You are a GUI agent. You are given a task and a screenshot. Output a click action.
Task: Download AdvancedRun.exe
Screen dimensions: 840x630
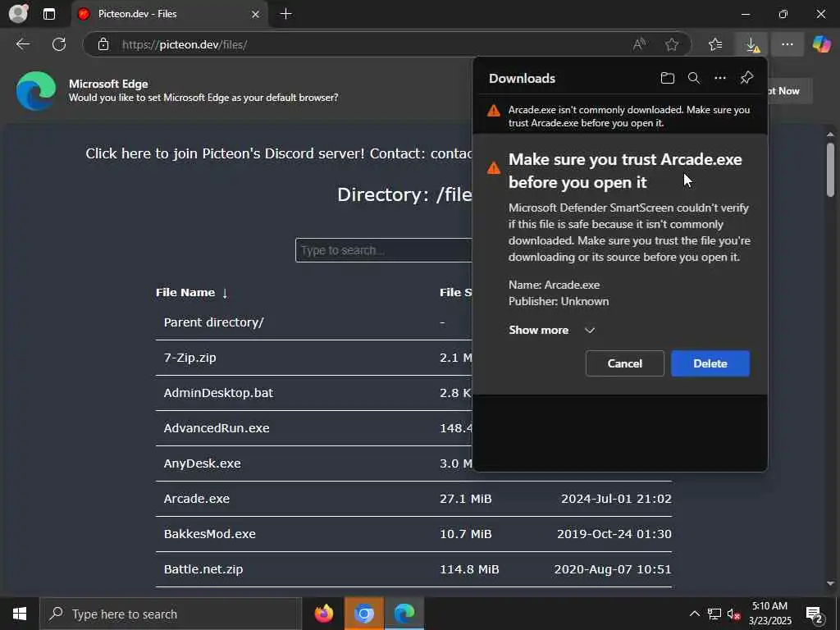click(217, 428)
